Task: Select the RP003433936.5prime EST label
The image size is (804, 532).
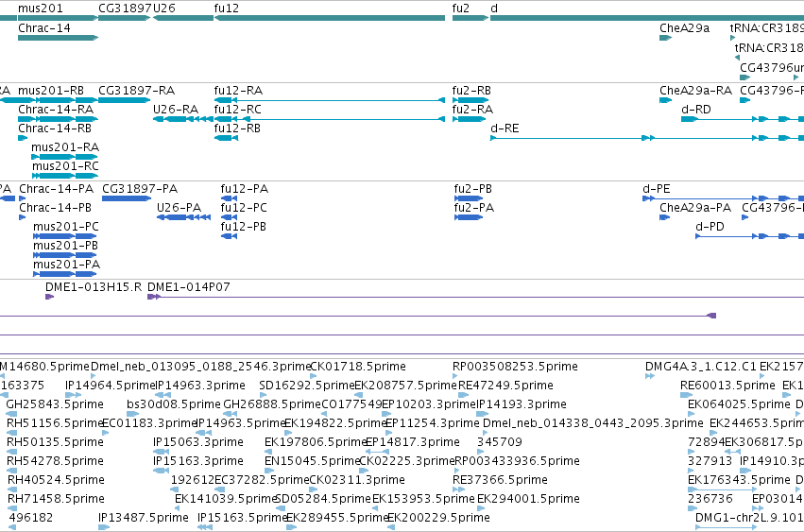Action: click(518, 462)
